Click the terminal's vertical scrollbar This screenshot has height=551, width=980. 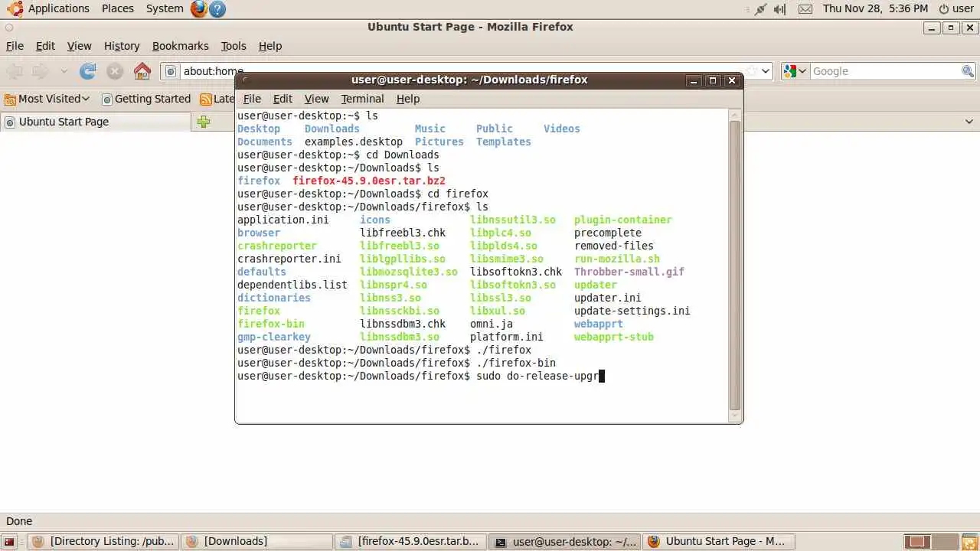tap(735, 265)
